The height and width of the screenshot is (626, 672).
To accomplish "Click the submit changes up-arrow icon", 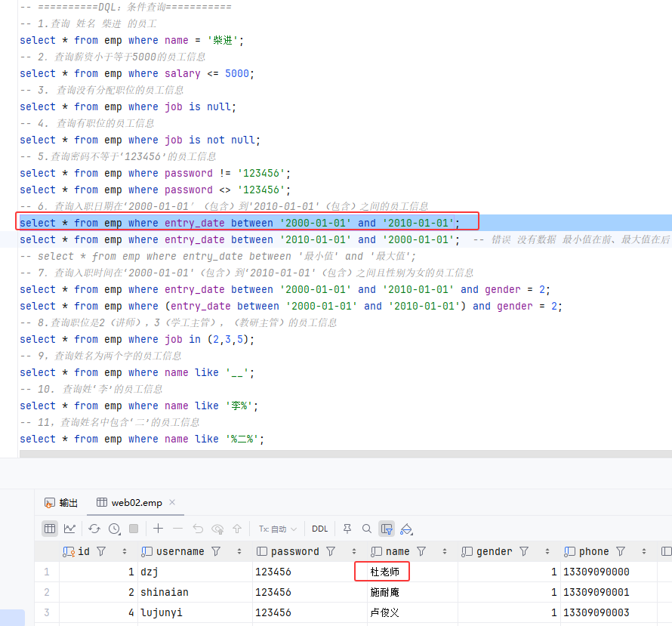I will click(237, 529).
